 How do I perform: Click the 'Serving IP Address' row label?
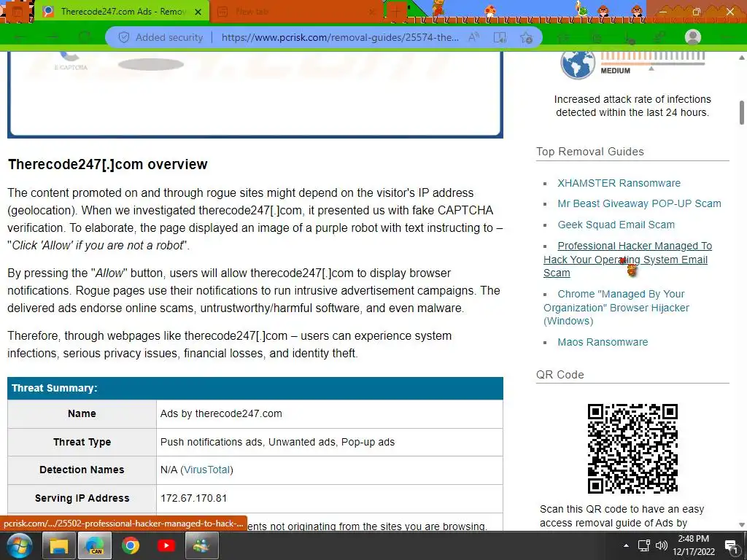[82, 499]
